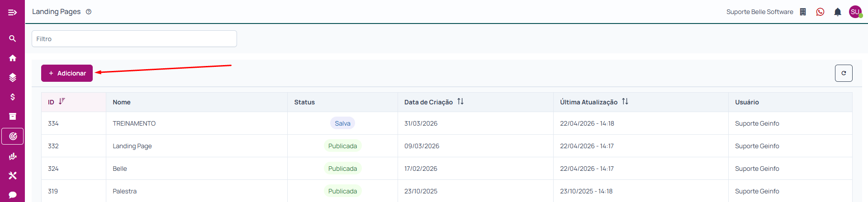Viewport: 868px width, 202px height.
Task: Open the SU user avatar menu
Action: [855, 12]
